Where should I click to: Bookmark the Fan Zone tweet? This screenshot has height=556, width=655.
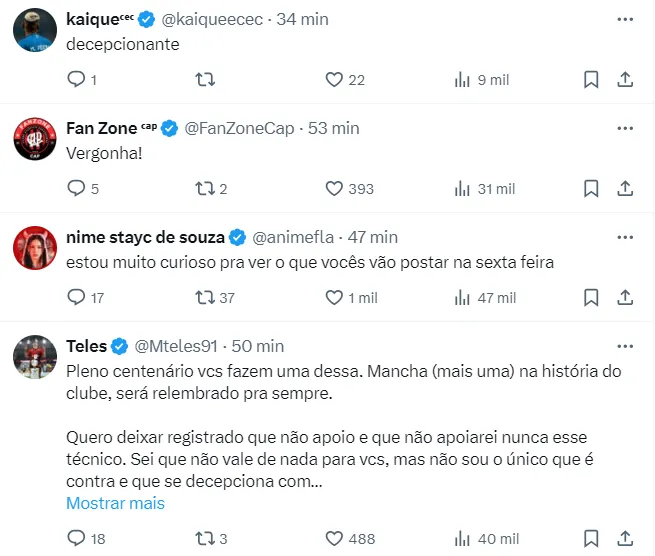[591, 188]
